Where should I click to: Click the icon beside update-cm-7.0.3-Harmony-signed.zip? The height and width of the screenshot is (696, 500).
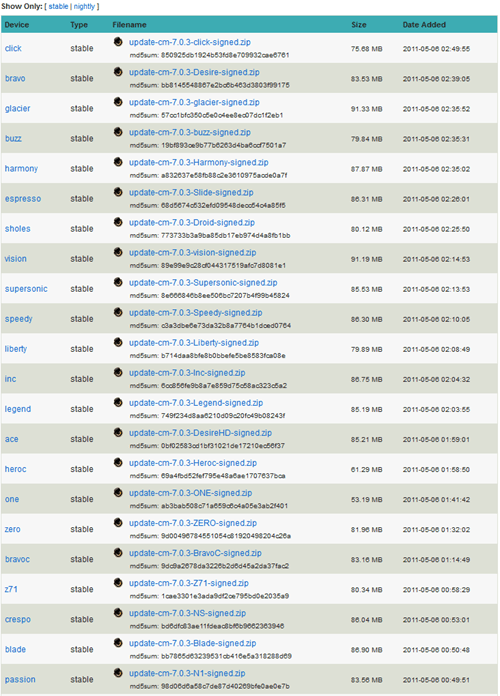point(118,162)
